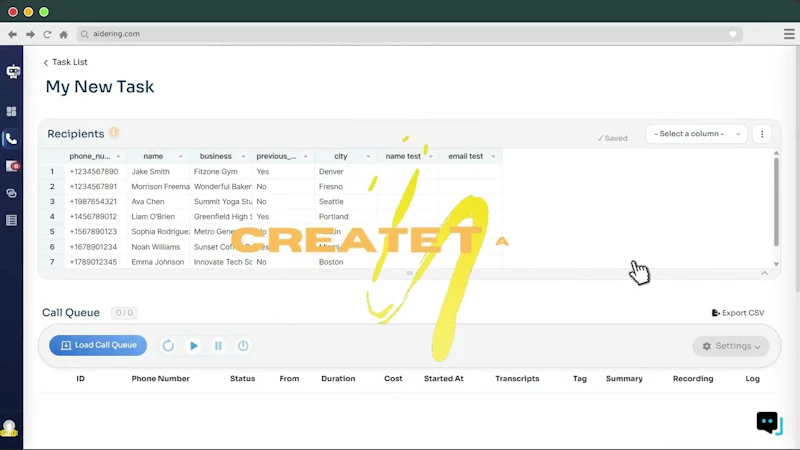The height and width of the screenshot is (450, 800).
Task: Open the list document icon in sidebar
Action: pos(11,220)
